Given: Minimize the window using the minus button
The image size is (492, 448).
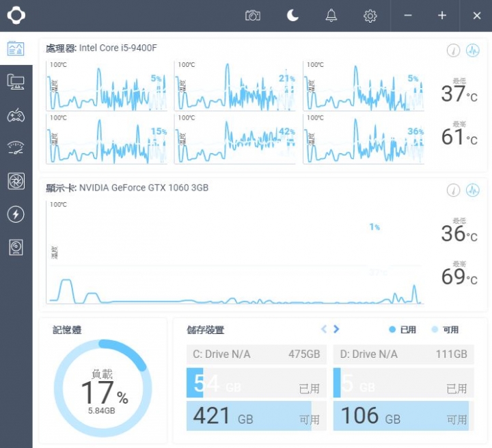Looking at the screenshot, I should coord(407,15).
